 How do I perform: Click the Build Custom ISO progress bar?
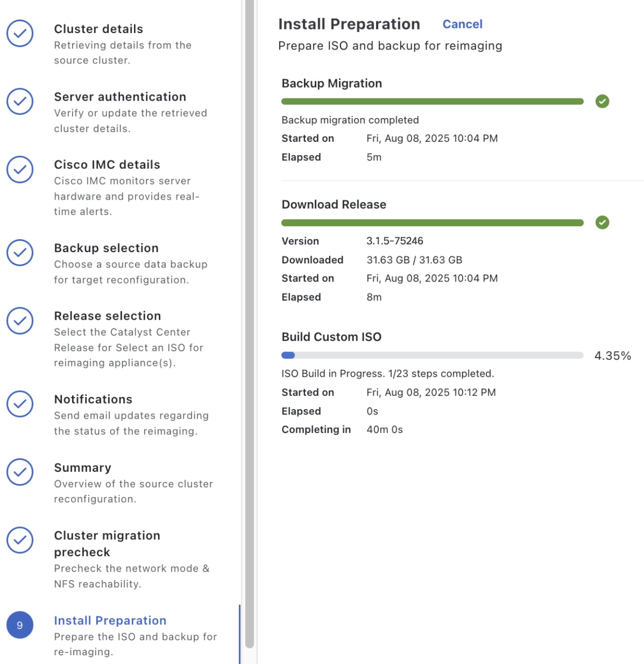432,355
